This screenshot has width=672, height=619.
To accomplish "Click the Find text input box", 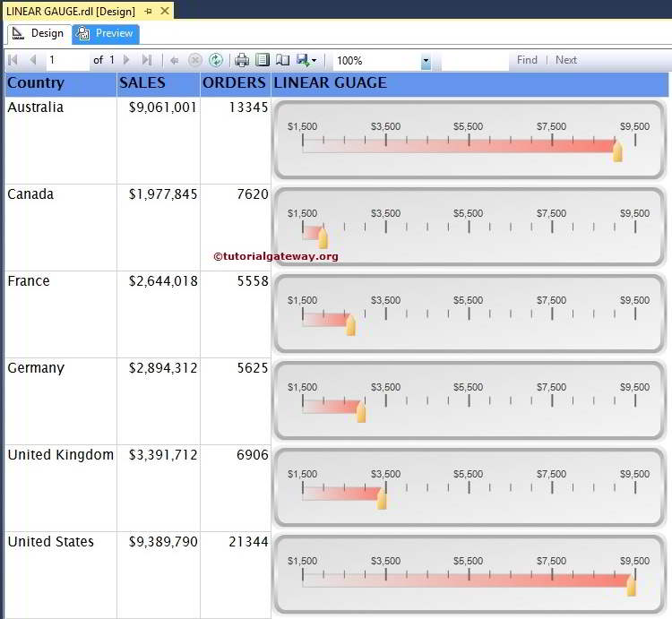I will pyautogui.click(x=475, y=61).
